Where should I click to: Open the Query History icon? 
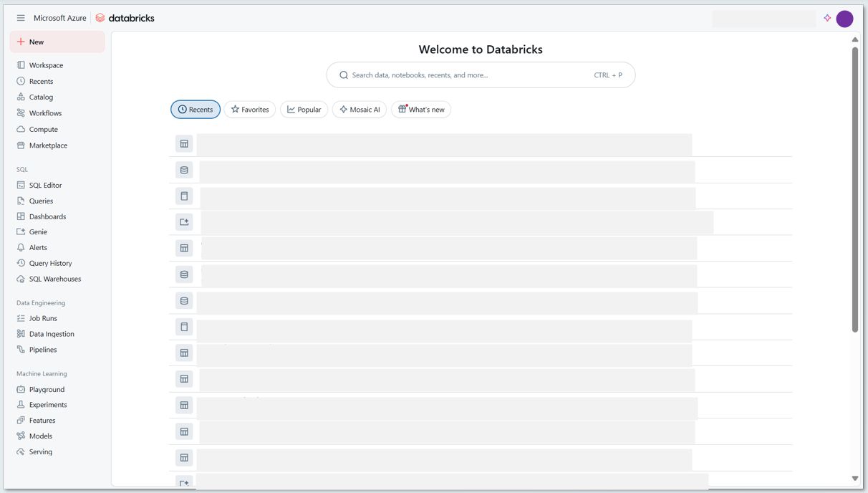coord(21,263)
